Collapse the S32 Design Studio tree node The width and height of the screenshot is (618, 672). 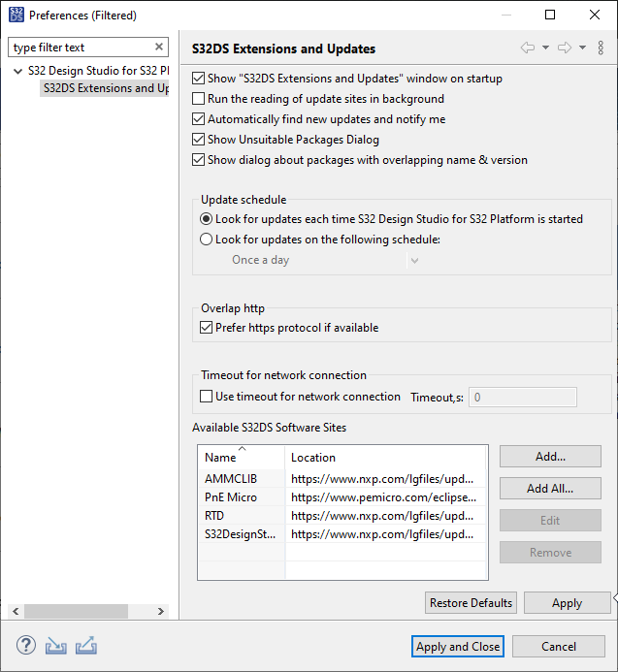click(18, 72)
